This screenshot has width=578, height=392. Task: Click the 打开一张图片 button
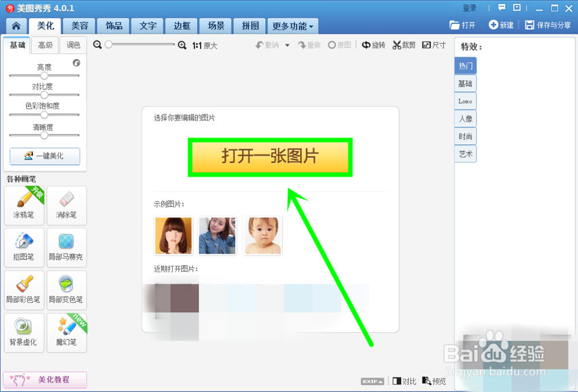coord(270,157)
